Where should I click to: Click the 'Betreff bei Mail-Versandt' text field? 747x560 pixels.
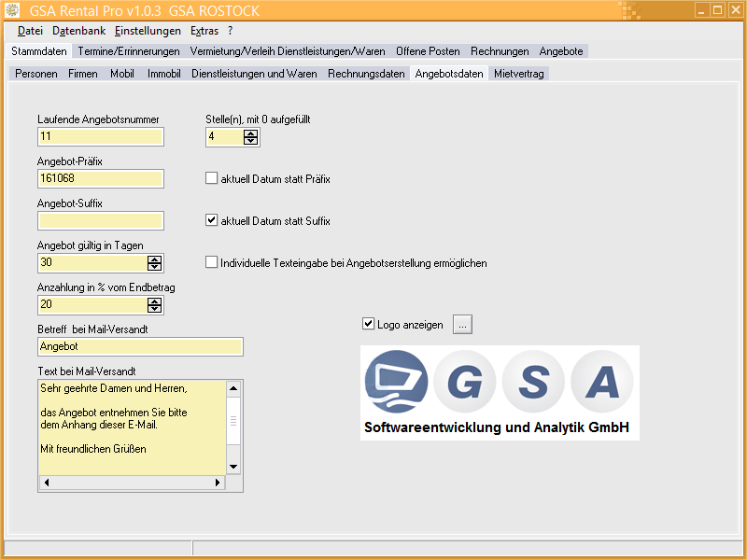coord(140,346)
